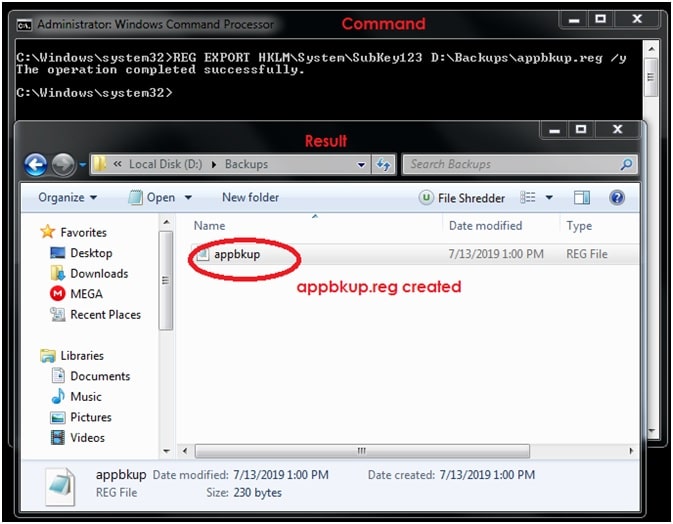
Task: Open the Pictures library
Action: [91, 418]
